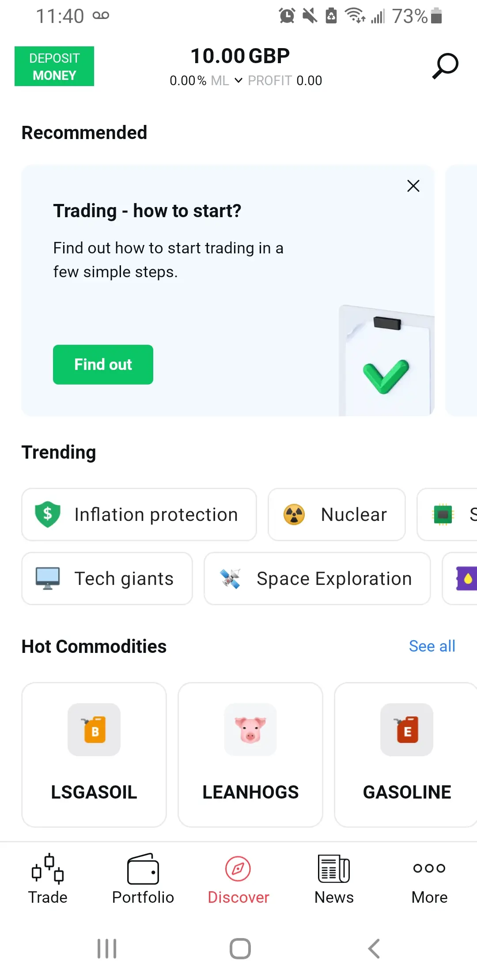This screenshot has width=477, height=980.
Task: Tap the Deposit Money button
Action: [54, 66]
